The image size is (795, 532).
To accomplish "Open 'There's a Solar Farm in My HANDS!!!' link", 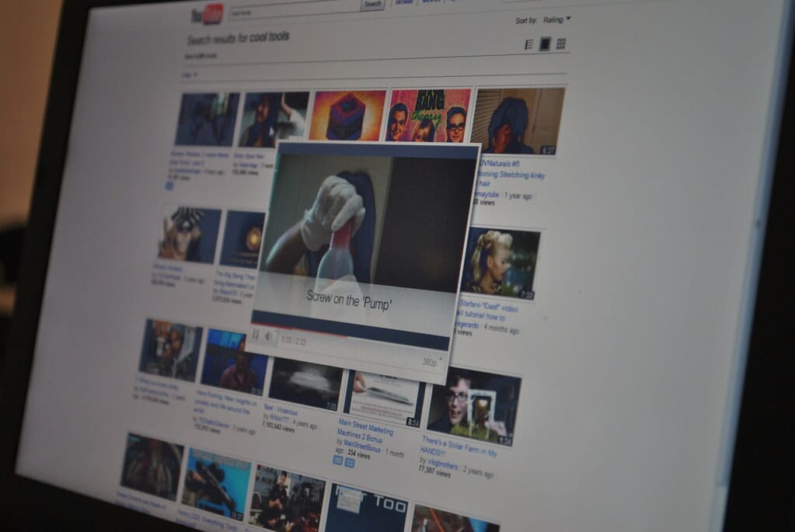I will pyautogui.click(x=459, y=447).
